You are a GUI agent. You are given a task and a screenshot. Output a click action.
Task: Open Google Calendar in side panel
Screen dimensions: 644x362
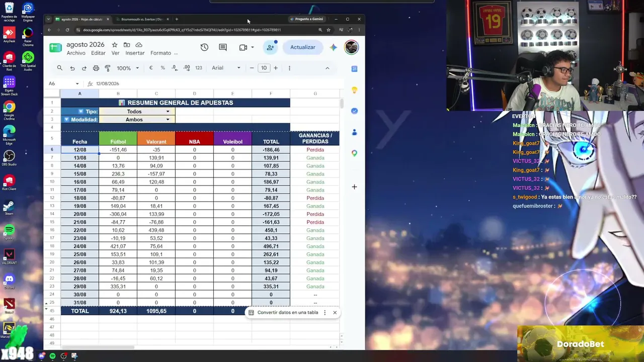tap(354, 69)
